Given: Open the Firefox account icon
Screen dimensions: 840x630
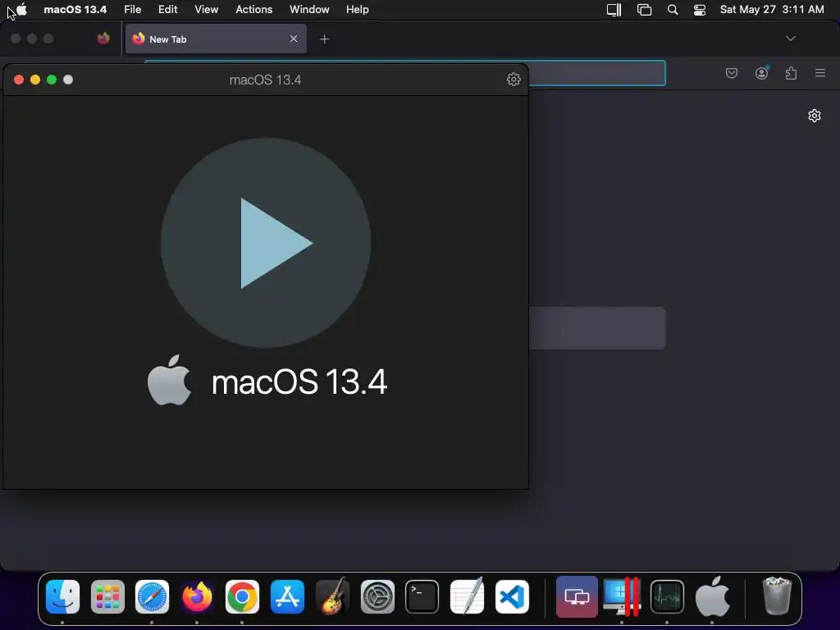Looking at the screenshot, I should pyautogui.click(x=761, y=73).
